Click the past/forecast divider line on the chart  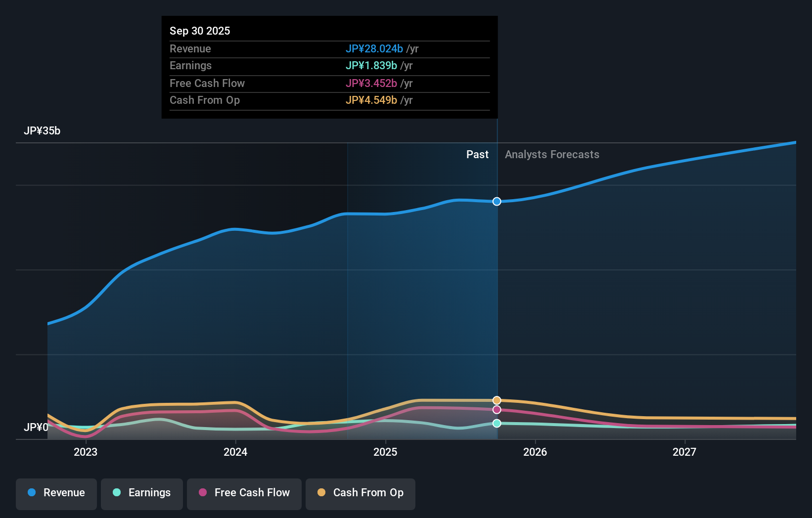click(496, 297)
